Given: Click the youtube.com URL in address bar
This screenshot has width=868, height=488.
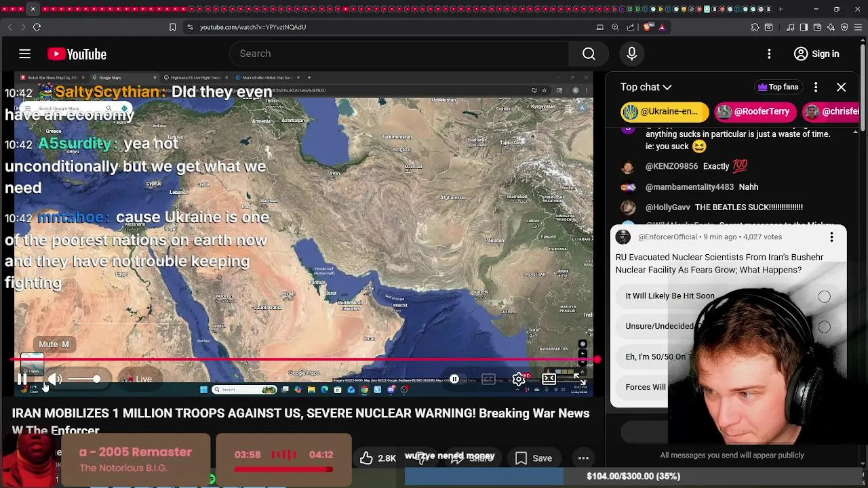Looking at the screenshot, I should pos(253,27).
